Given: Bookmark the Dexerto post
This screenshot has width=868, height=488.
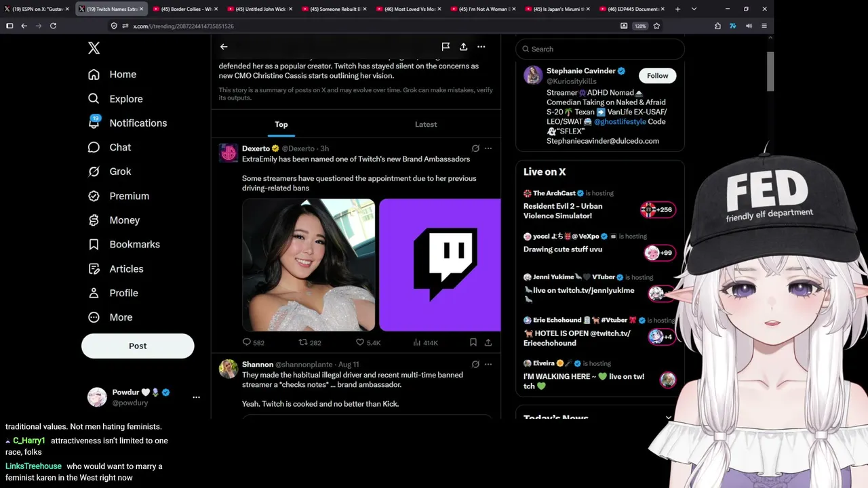Looking at the screenshot, I should coord(473,342).
